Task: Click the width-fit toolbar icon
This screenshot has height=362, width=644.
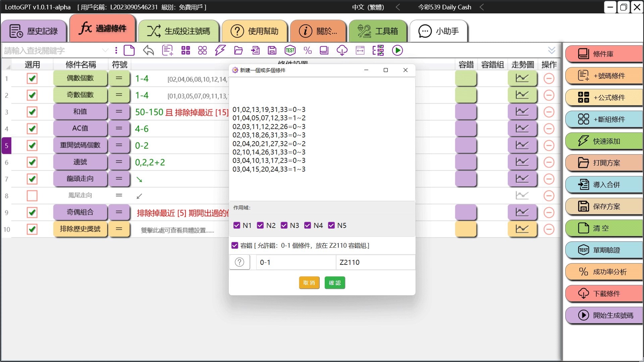Action: point(360,50)
